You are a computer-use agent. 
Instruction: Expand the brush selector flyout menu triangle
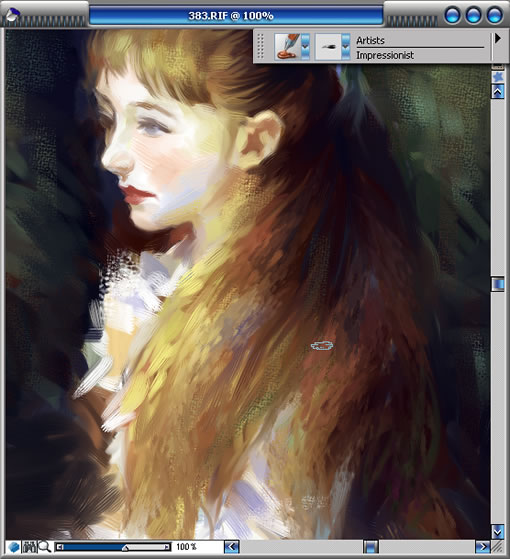coord(498,38)
